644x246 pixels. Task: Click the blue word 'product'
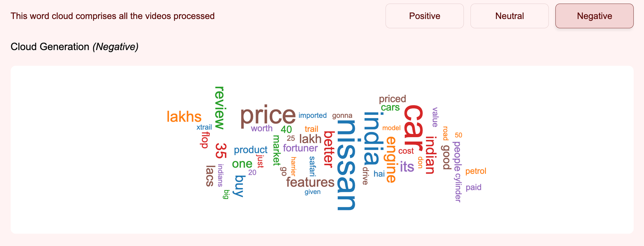[x=250, y=150]
